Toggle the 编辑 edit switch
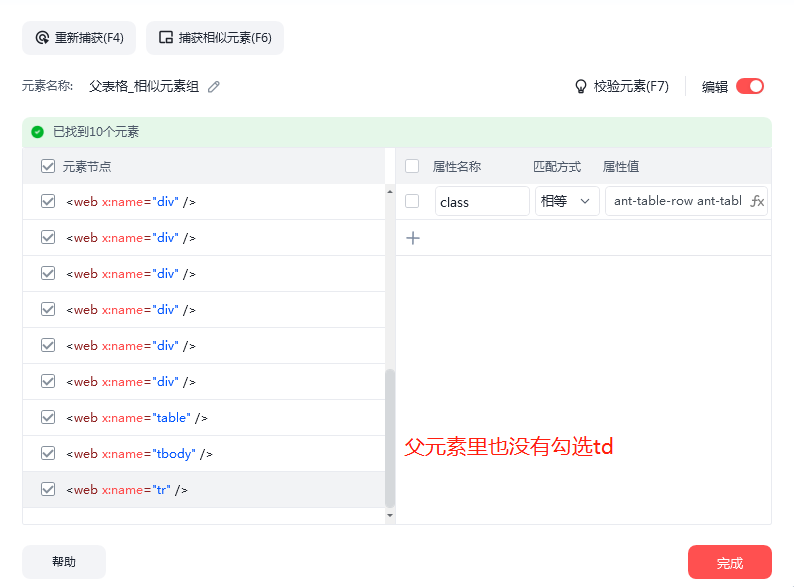The image size is (794, 587). (749, 86)
